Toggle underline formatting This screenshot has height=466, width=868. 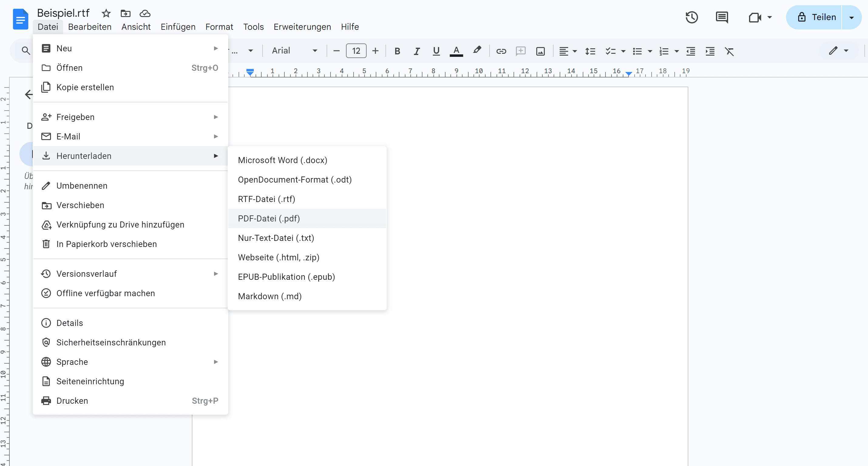(436, 51)
